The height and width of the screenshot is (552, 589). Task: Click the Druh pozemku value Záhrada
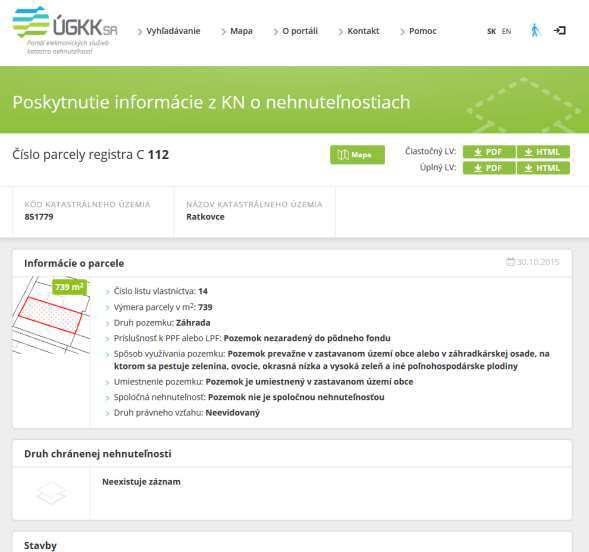193,323
